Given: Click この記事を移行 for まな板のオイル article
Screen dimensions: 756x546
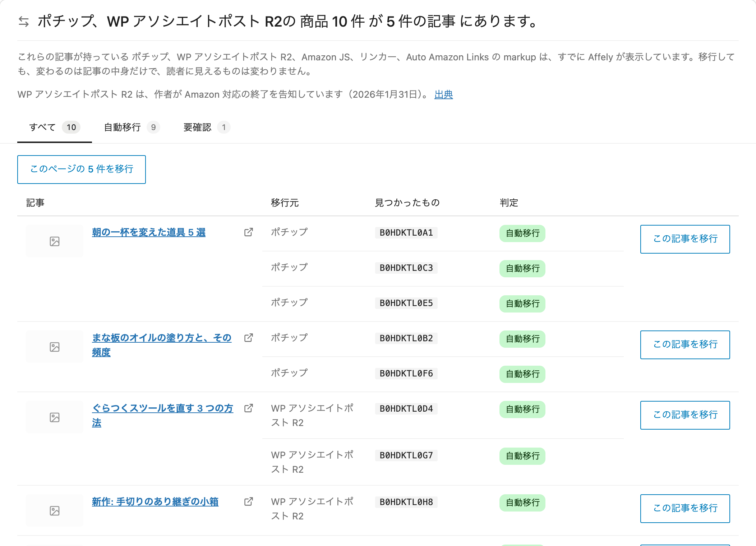Looking at the screenshot, I should [x=685, y=345].
